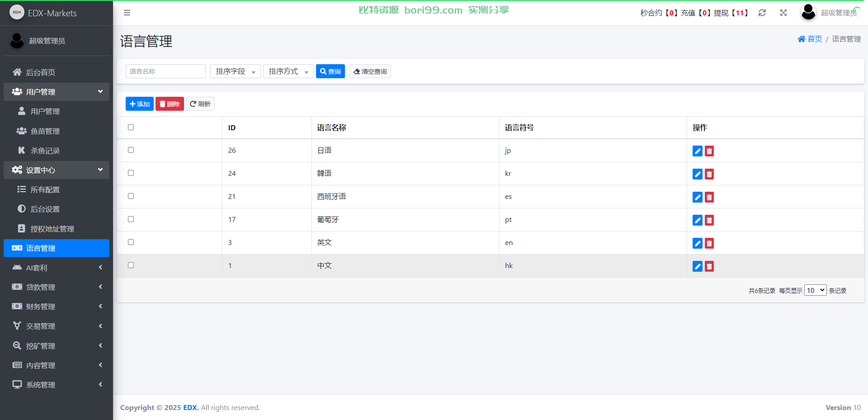Open 所有配置 in sidebar
Viewport: 868px width, 420px height.
click(57, 189)
